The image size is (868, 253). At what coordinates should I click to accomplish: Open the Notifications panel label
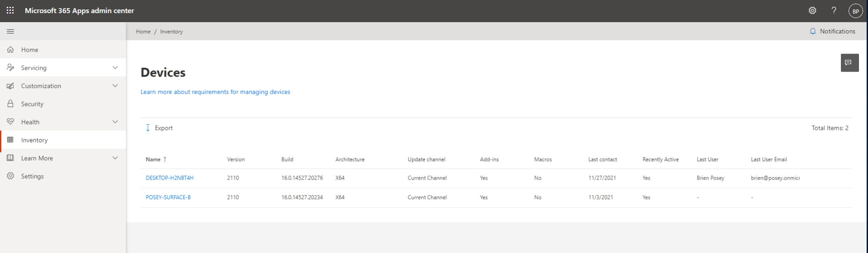pos(838,31)
